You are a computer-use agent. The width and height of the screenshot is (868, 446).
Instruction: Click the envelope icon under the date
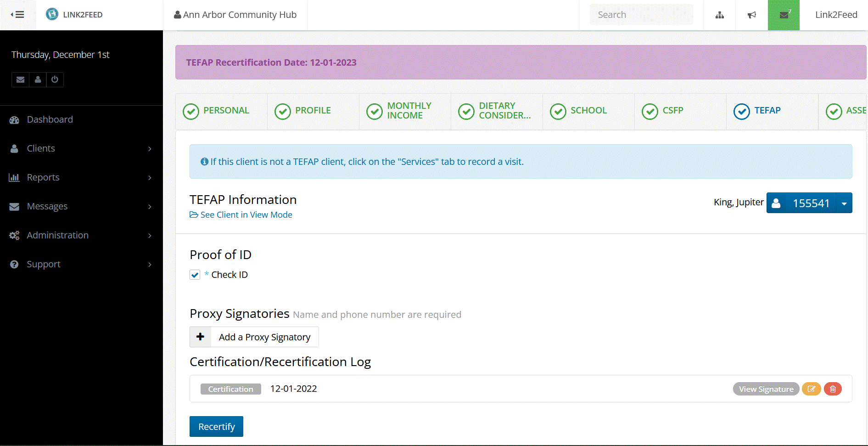tap(20, 79)
